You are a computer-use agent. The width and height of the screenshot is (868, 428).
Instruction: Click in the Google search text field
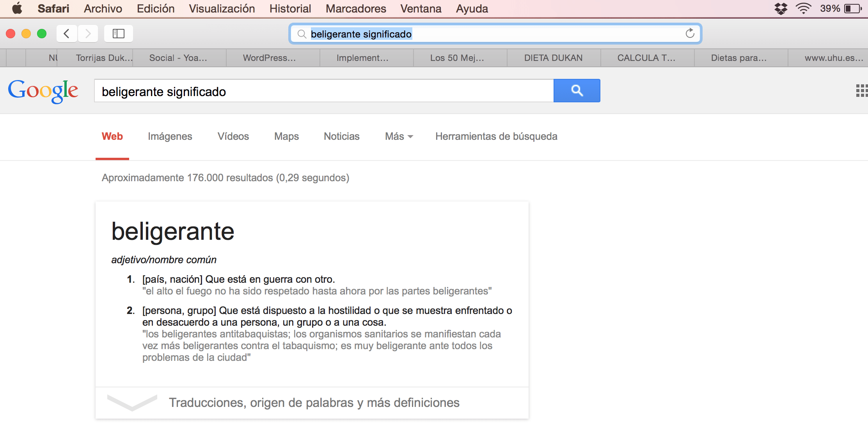point(324,91)
